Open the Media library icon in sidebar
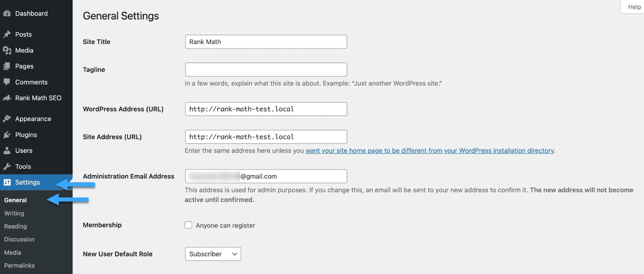The height and width of the screenshot is (274, 644). (7, 50)
